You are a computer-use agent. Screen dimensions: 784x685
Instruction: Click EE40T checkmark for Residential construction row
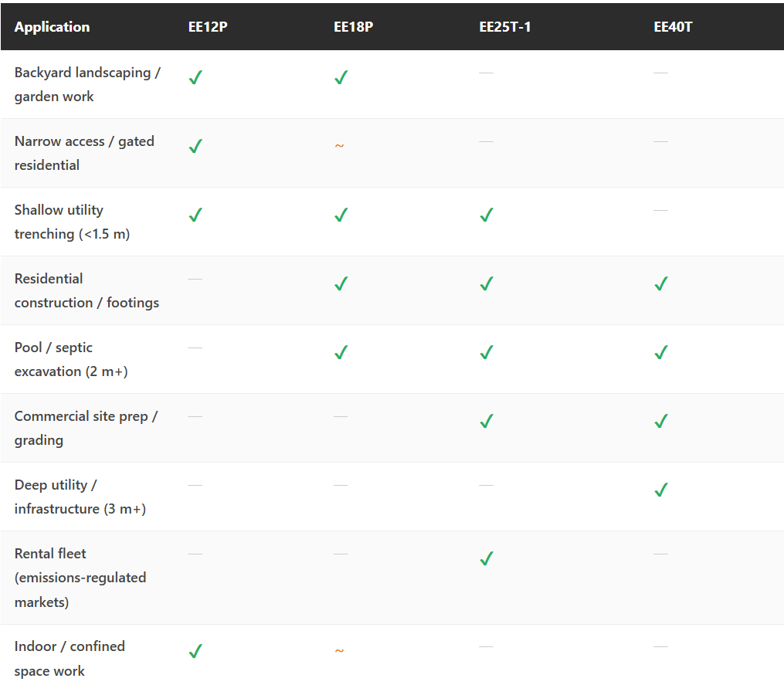tap(660, 283)
